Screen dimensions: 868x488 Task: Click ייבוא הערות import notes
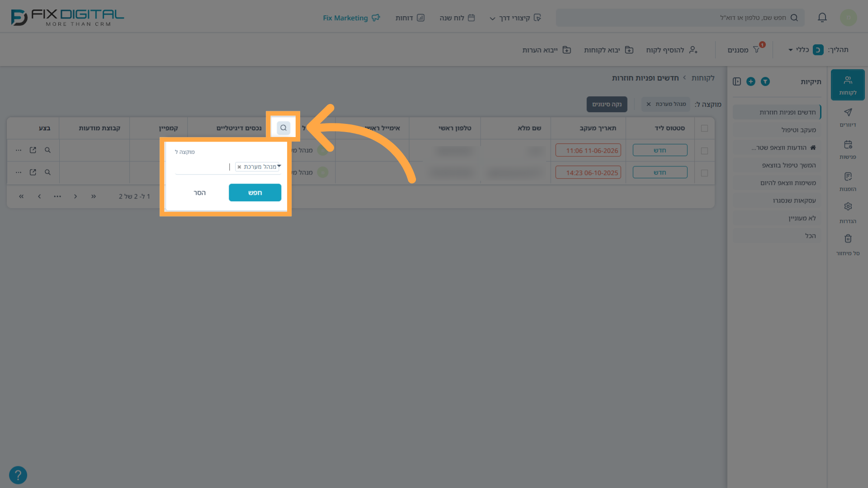547,50
